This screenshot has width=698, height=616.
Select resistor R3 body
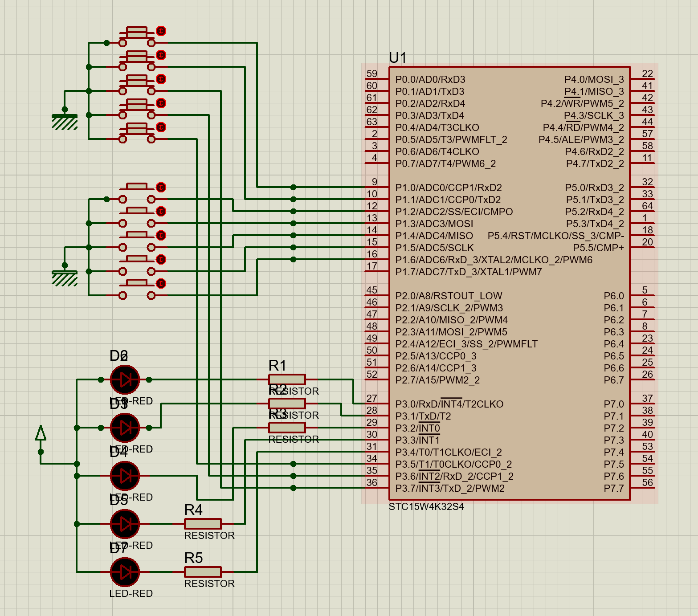pyautogui.click(x=287, y=428)
